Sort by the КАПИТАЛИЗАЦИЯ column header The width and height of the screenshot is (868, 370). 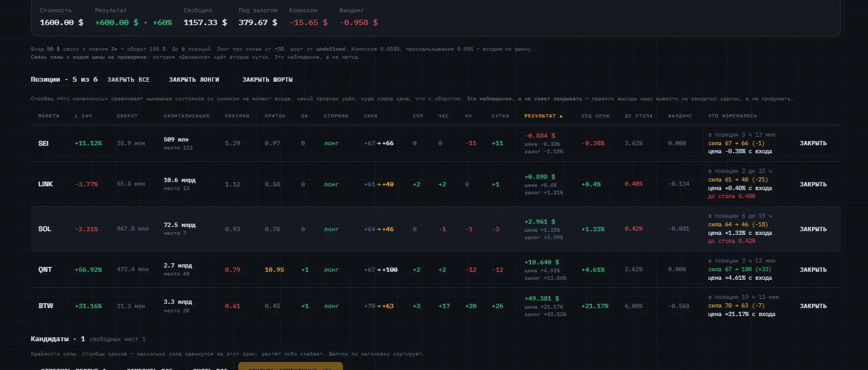pos(186,116)
